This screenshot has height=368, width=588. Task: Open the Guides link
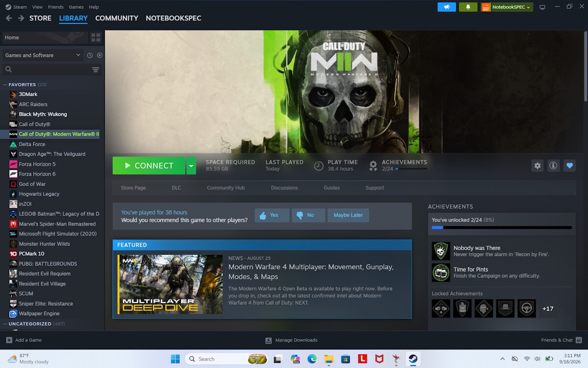click(332, 188)
